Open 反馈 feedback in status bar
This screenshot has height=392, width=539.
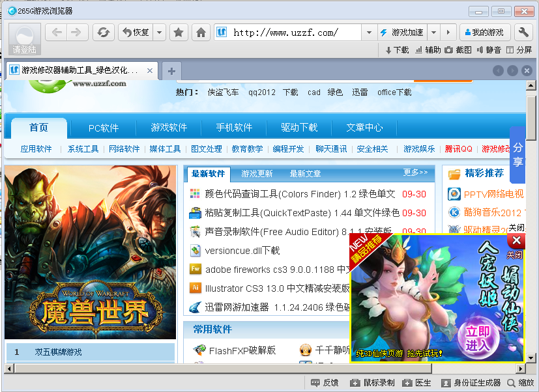[325, 383]
